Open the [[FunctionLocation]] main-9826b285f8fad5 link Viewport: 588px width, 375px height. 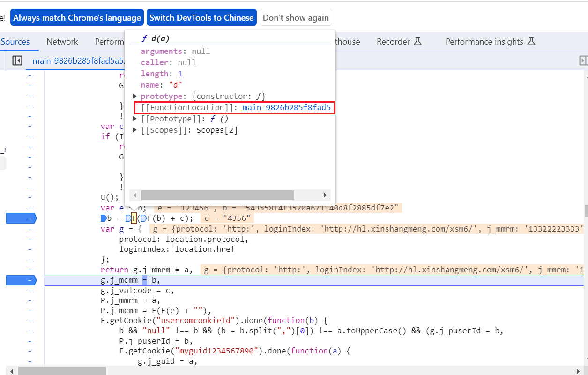coord(287,107)
